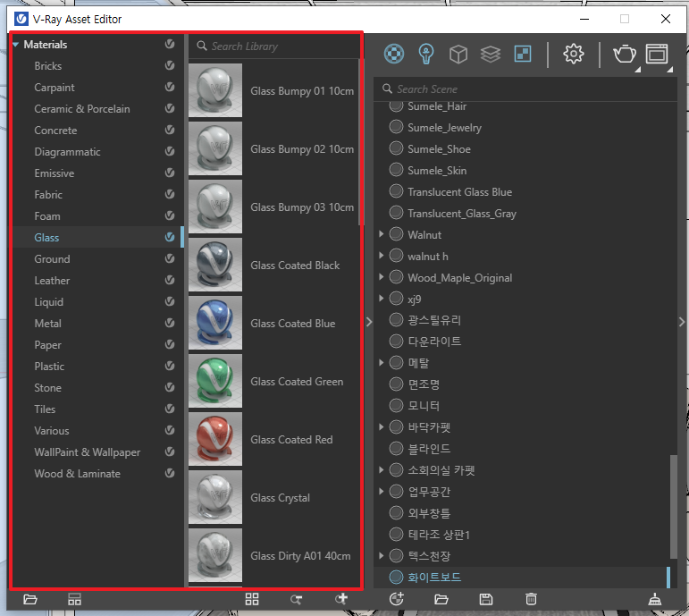Select Glass Coated Green preset
Viewport: 689px width, 616px height.
(273, 381)
